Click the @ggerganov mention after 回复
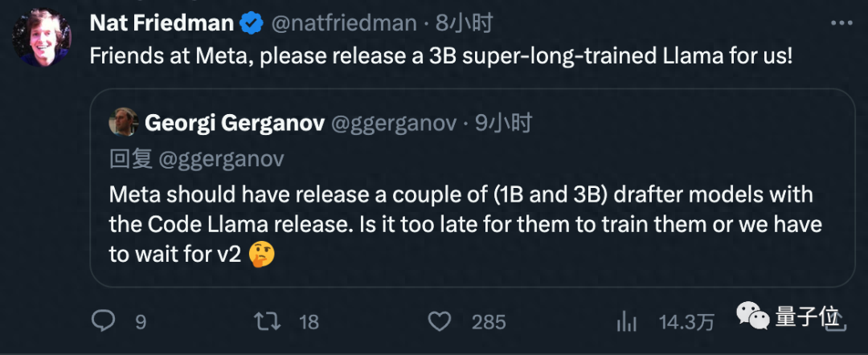Screen dimensions: 868x355 [x=222, y=159]
